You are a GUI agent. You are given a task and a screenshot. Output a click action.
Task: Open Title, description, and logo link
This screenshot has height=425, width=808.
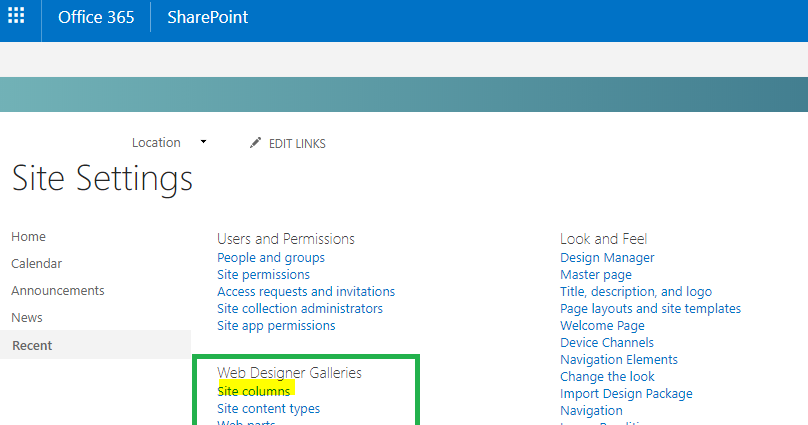[636, 292]
